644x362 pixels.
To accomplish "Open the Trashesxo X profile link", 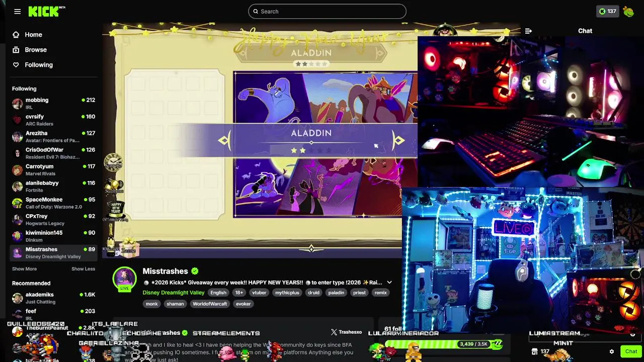I will coord(347,332).
